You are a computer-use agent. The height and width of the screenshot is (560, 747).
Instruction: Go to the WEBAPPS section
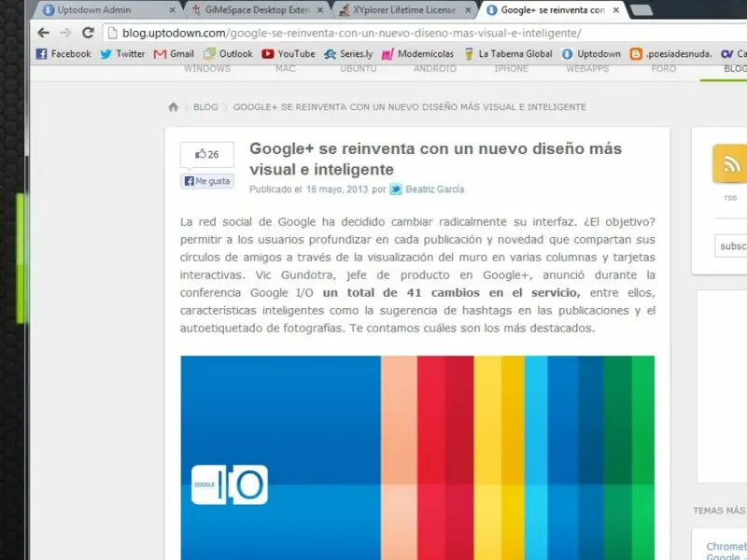587,68
